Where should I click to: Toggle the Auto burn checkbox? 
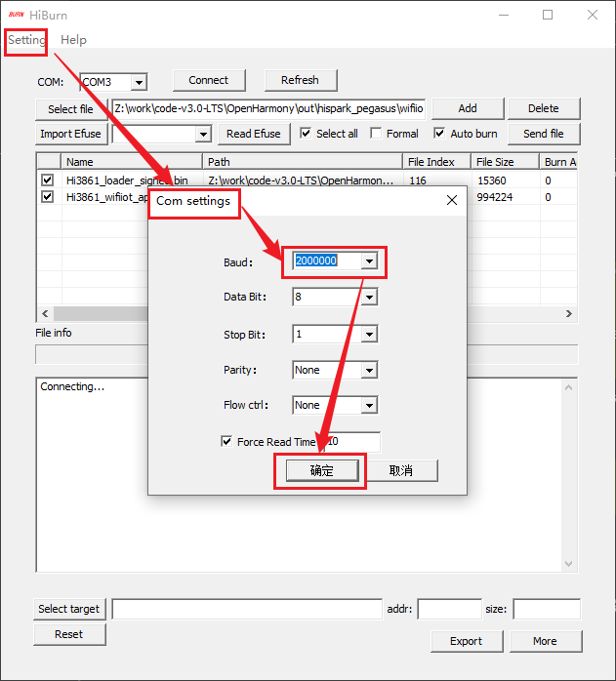439,134
